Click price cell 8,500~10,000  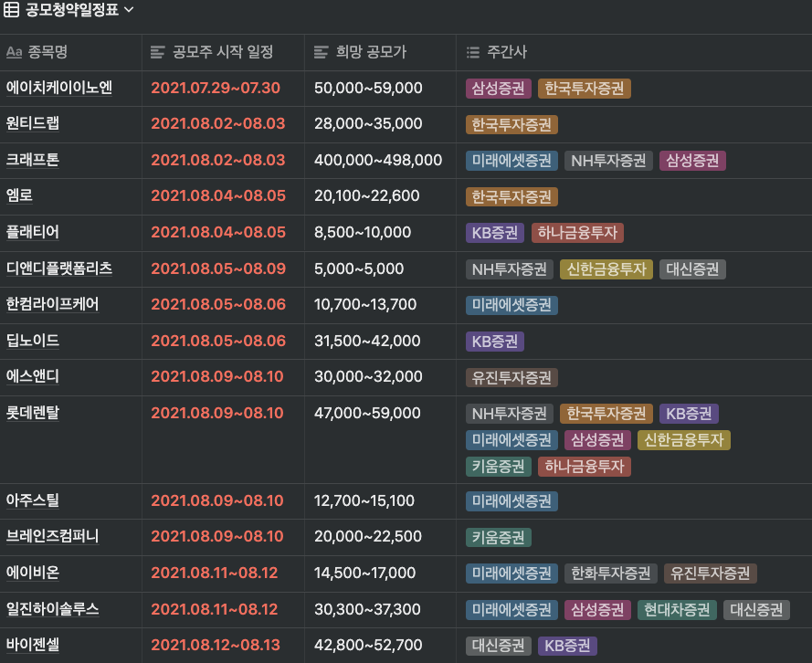pos(363,232)
